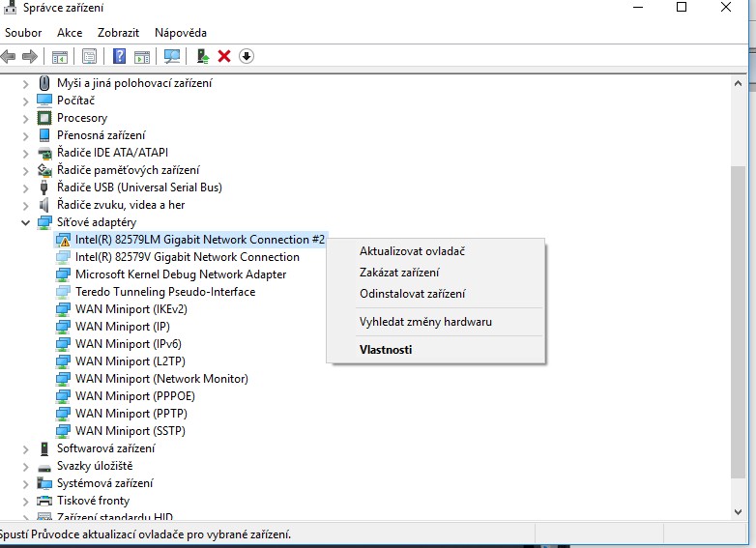
Task: Scan for hardware changes monitor icon
Action: pos(172,56)
